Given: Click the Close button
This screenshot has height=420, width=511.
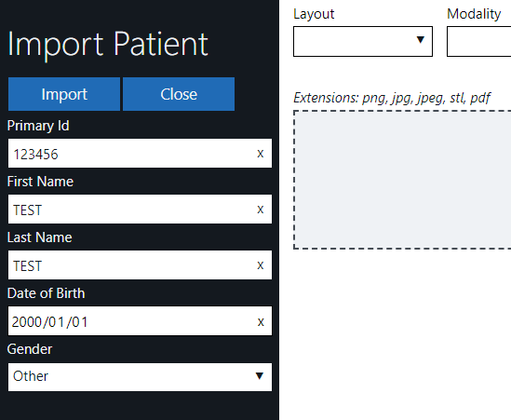Looking at the screenshot, I should coord(179,94).
